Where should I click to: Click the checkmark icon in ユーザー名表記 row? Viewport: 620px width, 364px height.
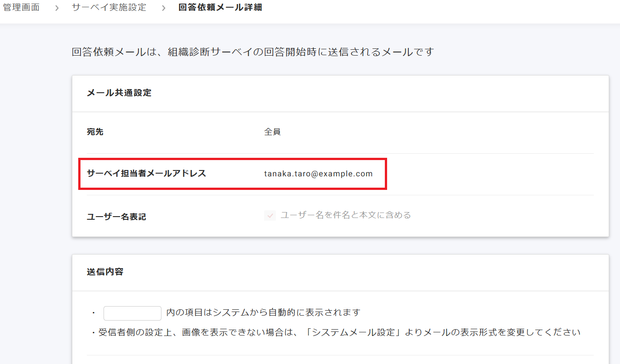270,215
